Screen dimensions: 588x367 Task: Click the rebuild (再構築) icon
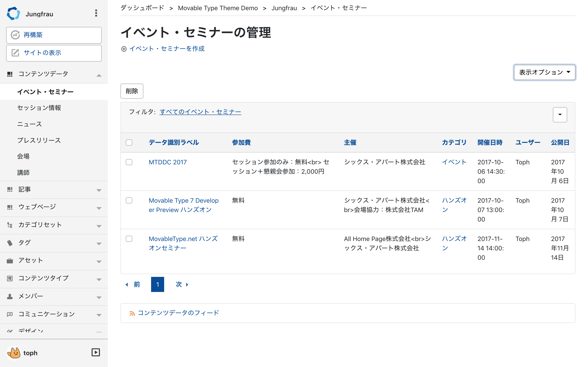click(15, 35)
